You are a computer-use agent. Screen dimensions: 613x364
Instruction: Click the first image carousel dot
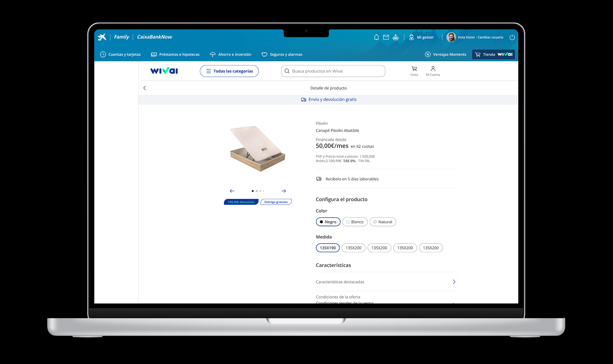point(253,191)
